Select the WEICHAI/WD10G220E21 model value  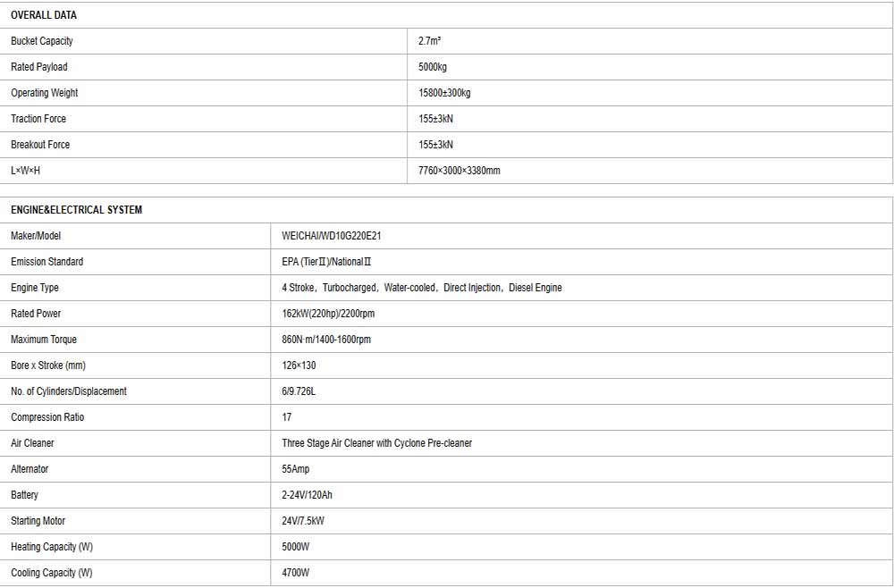click(332, 236)
